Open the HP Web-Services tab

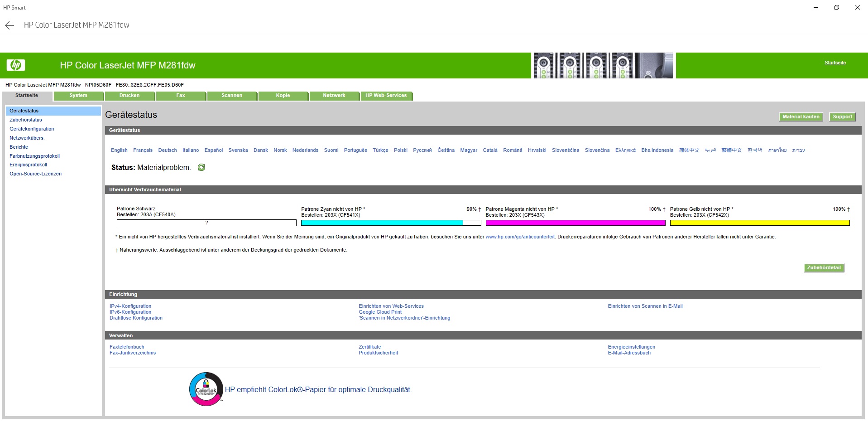(x=386, y=96)
